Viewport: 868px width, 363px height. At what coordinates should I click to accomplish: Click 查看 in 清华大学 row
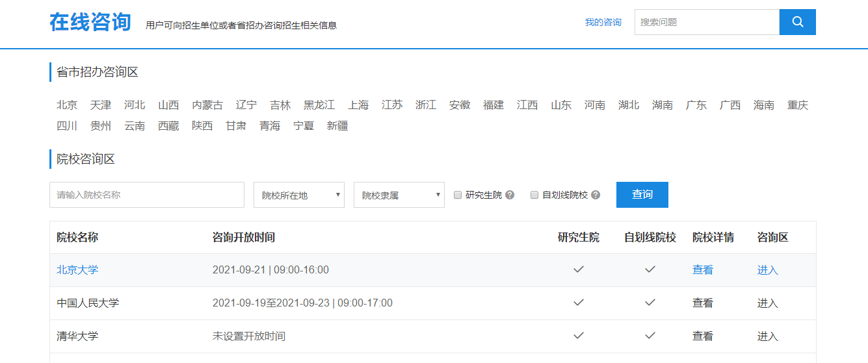703,336
